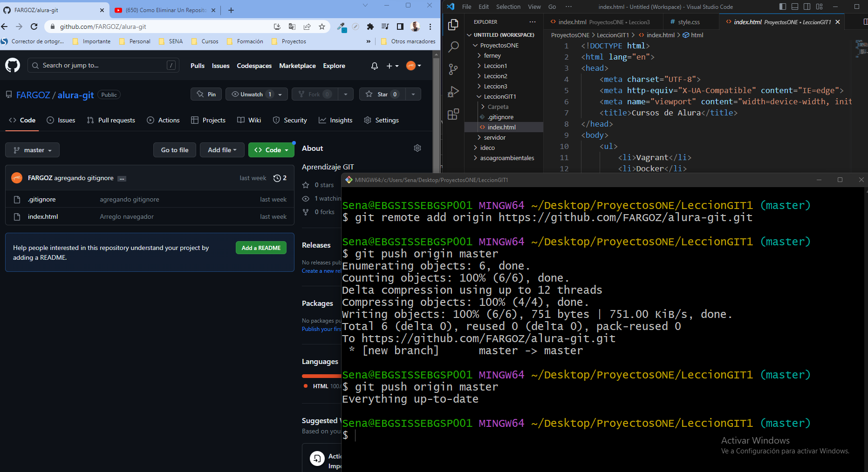Open Chrome extensions puzzle icon
This screenshot has width=868, height=472.
click(x=370, y=27)
